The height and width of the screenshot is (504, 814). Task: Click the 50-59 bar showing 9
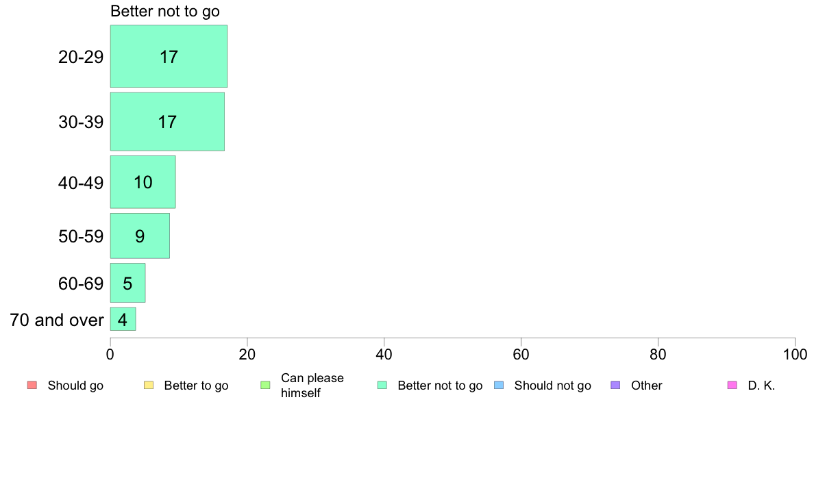pyautogui.click(x=140, y=236)
